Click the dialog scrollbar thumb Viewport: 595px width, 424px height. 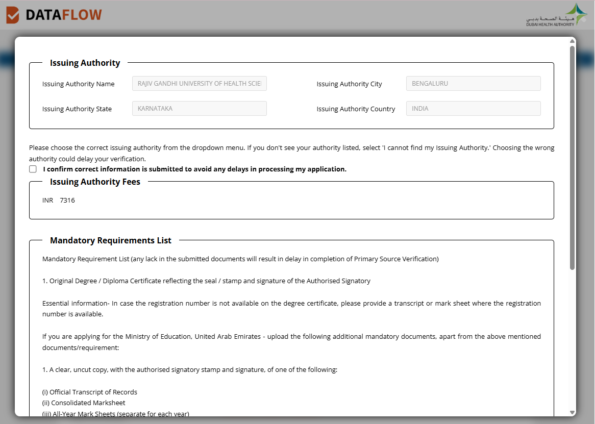point(572,158)
